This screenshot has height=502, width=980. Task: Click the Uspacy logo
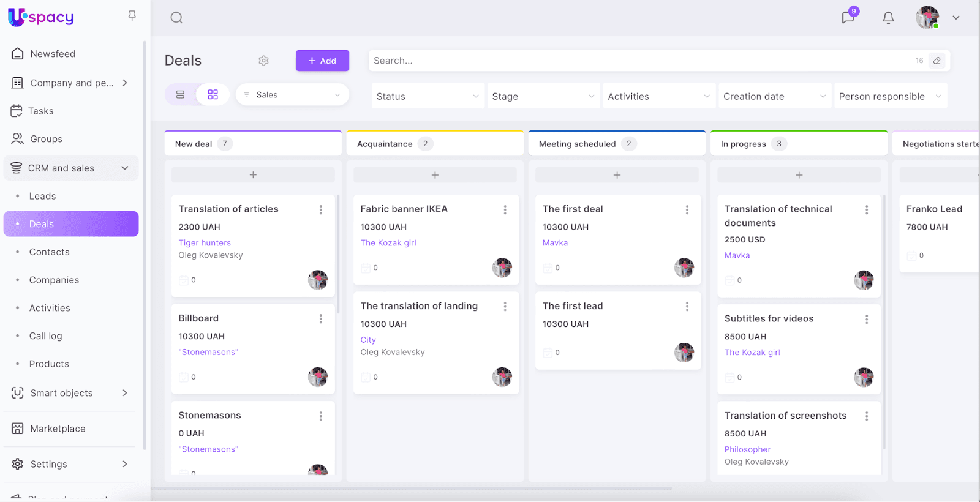(41, 17)
